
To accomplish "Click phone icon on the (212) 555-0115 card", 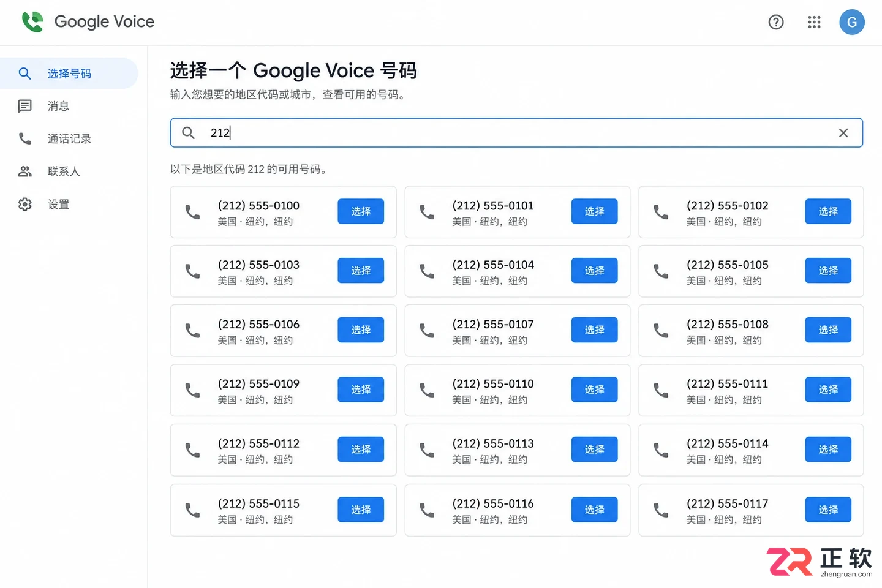I will [192, 510].
